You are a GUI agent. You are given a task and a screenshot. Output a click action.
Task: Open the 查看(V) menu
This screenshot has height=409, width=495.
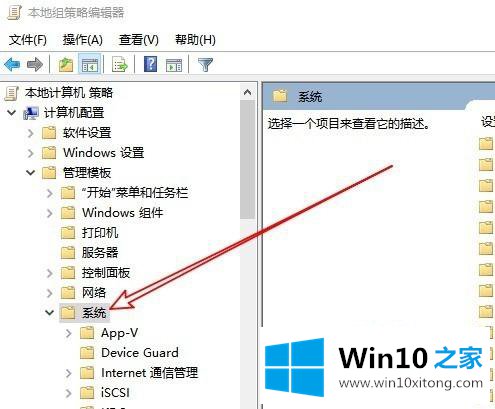tap(139, 40)
